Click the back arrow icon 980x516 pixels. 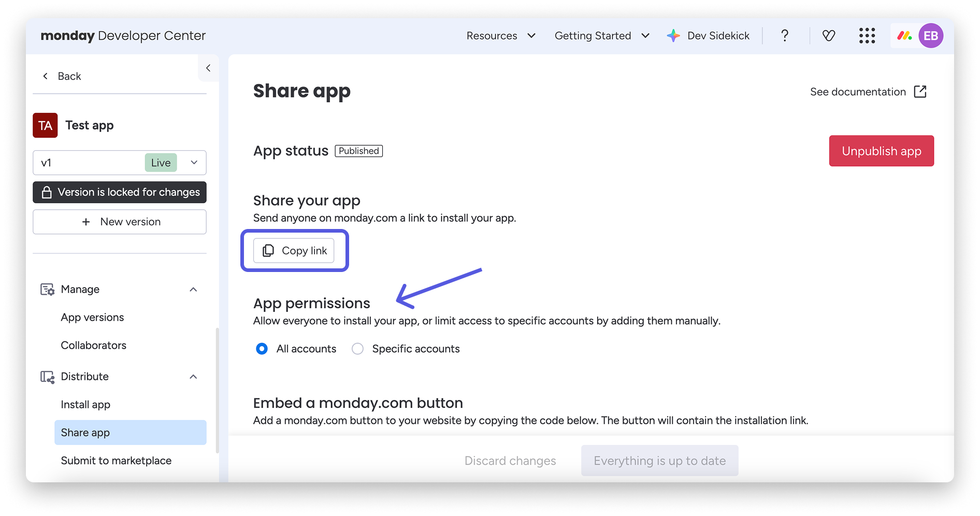[x=46, y=76]
